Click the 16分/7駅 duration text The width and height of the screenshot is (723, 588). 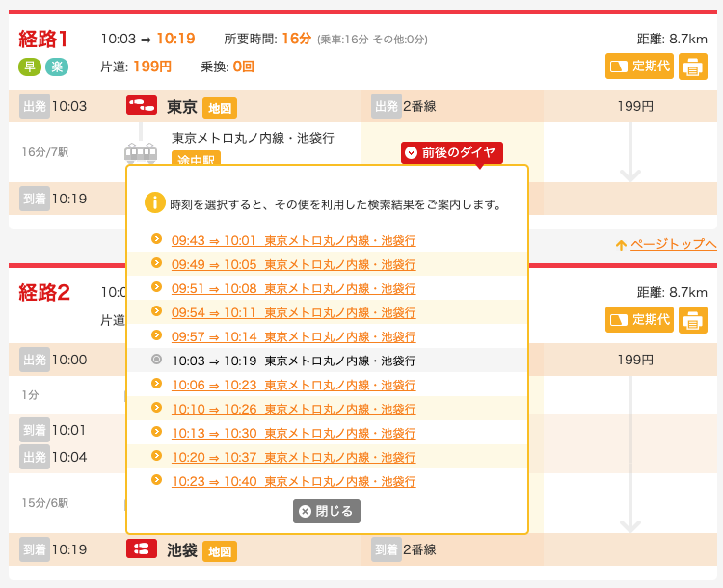coord(45,152)
